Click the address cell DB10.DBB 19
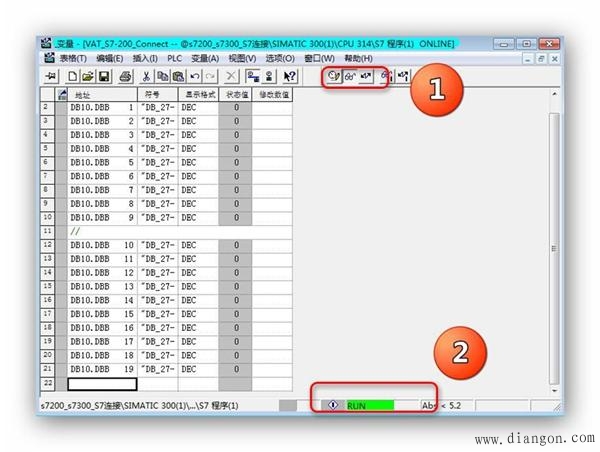 (x=102, y=369)
